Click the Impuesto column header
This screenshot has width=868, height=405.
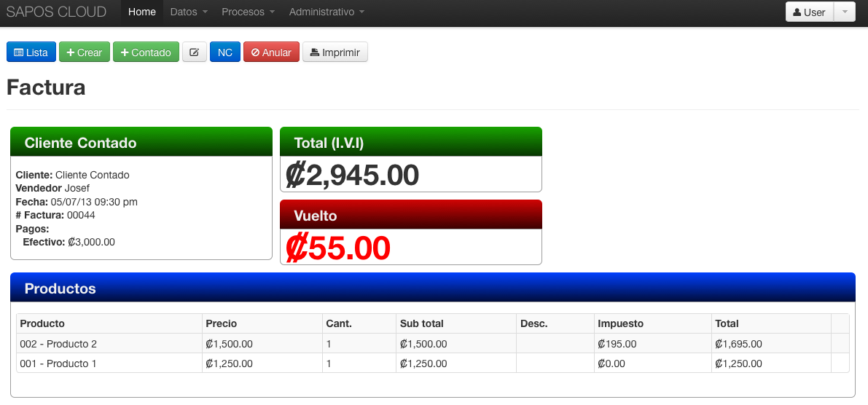coord(620,323)
